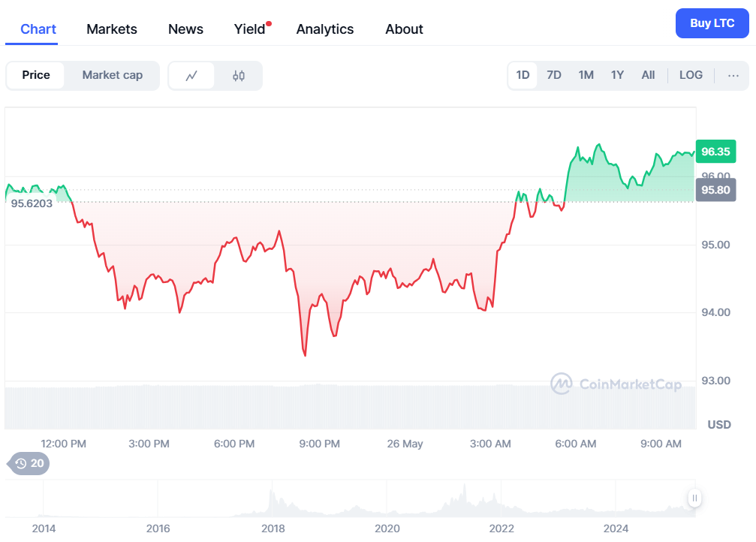The image size is (756, 542).
Task: Switch to line chart view icon
Action: click(191, 75)
